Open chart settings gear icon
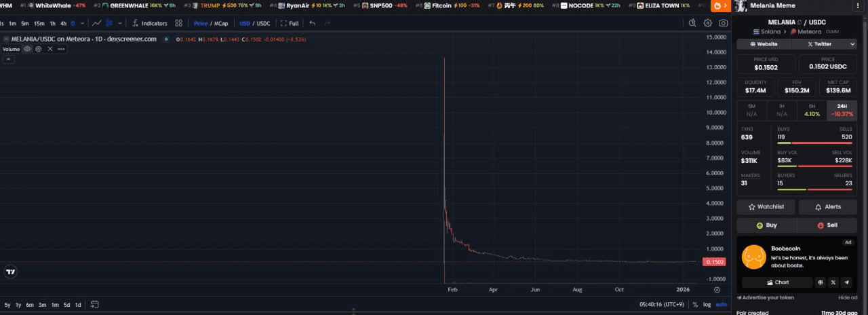 tap(708, 23)
